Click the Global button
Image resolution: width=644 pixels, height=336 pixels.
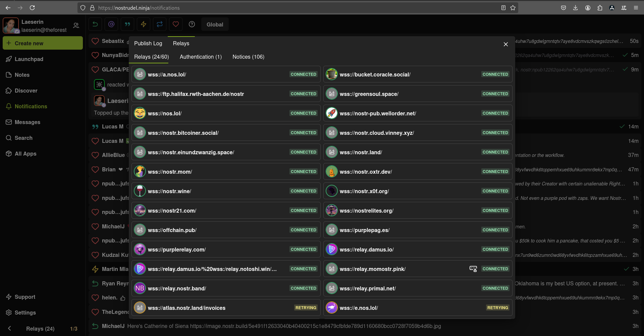[x=215, y=24]
